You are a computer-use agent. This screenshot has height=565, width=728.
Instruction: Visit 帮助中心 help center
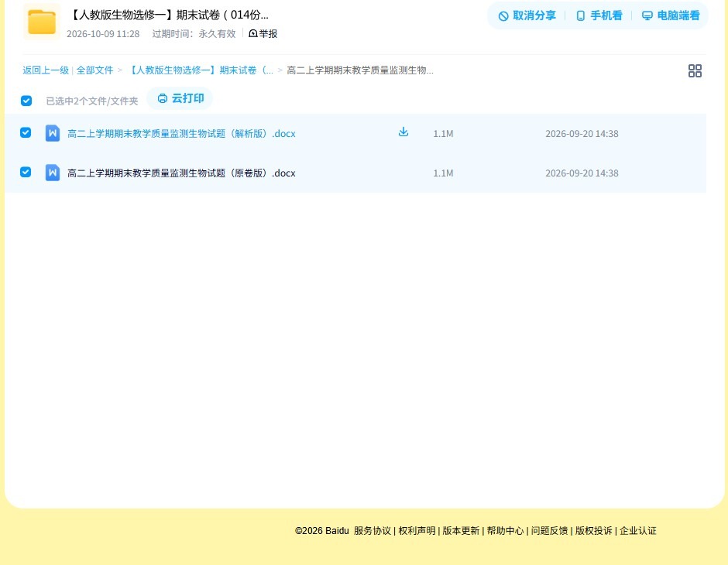pos(505,531)
